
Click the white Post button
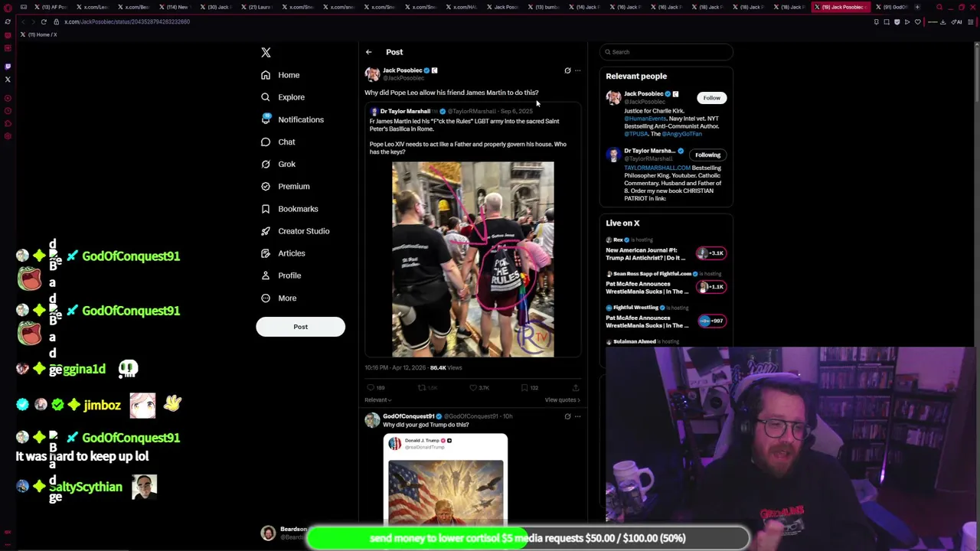pos(300,327)
